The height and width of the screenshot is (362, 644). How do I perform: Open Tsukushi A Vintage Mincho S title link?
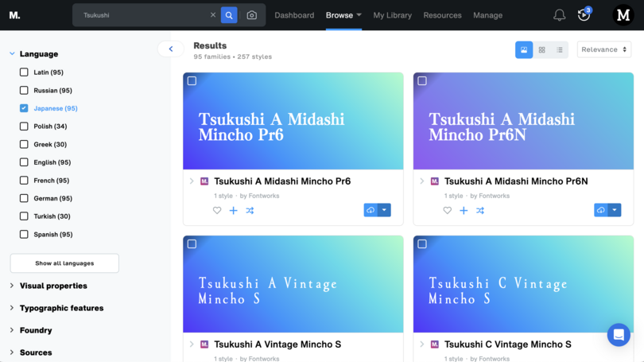click(277, 344)
